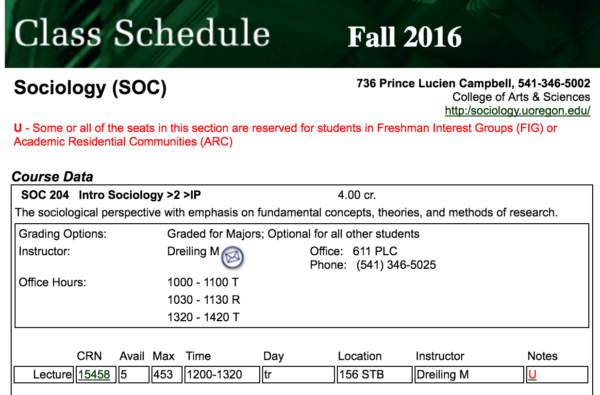Click the Location cell 156 STB
Image resolution: width=600 pixels, height=395 pixels.
[375, 374]
